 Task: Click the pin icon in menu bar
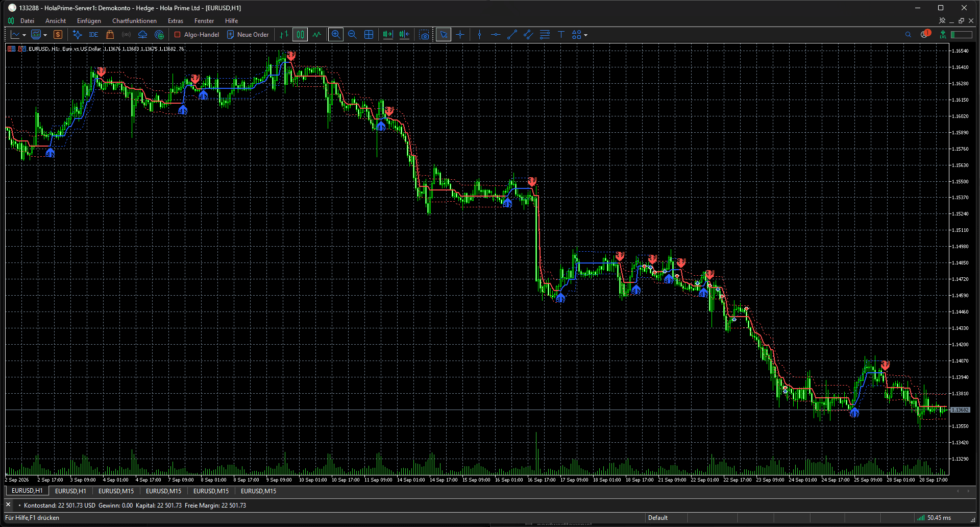coord(942,21)
